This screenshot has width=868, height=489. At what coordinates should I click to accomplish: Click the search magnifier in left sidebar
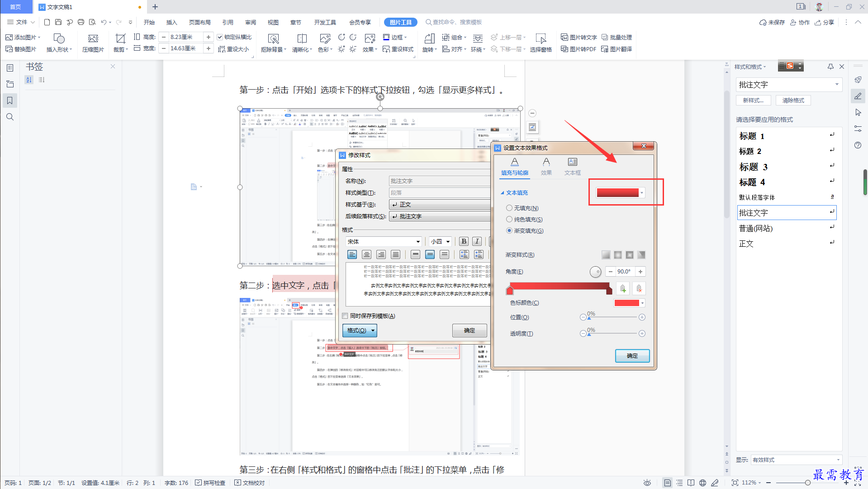(9, 117)
